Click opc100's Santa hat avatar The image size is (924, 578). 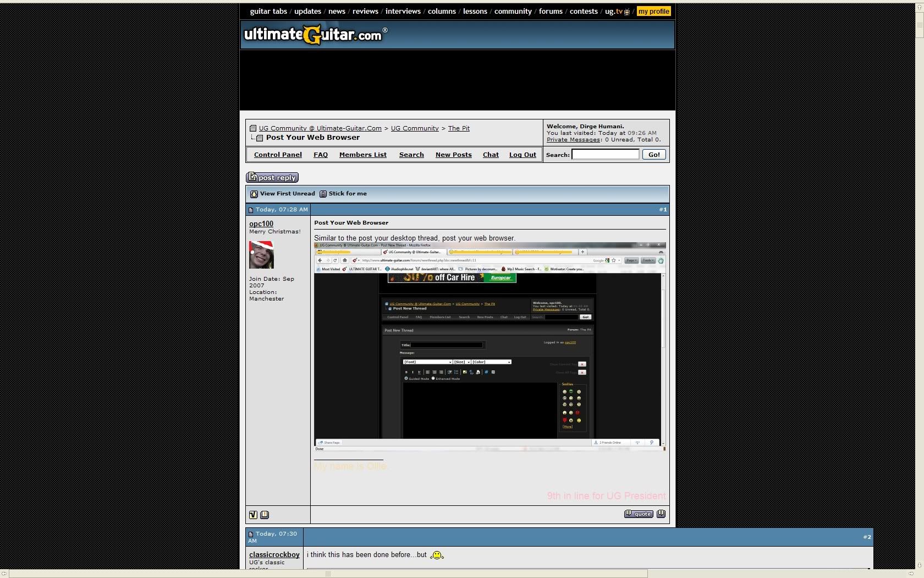click(261, 255)
